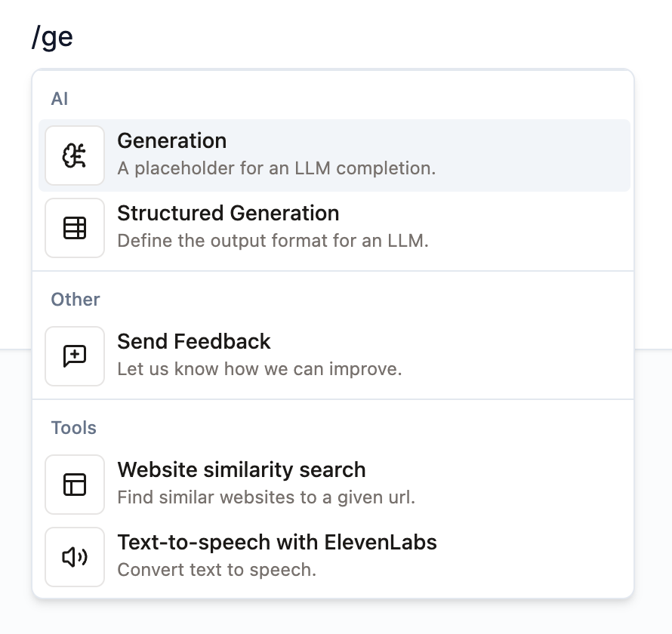Click "Define the output format for an LLM" text
Screen dimensions: 672x634
(273, 242)
